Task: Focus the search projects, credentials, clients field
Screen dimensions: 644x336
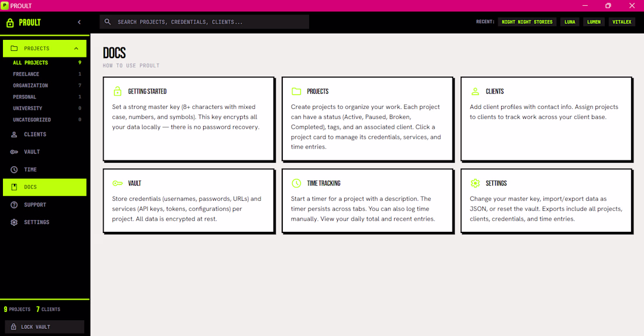Action: (x=204, y=22)
